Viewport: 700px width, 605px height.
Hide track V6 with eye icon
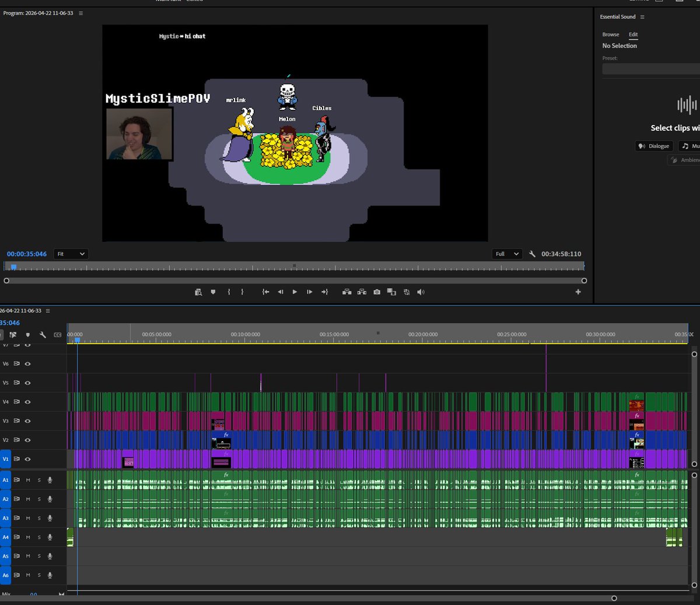[x=27, y=363]
